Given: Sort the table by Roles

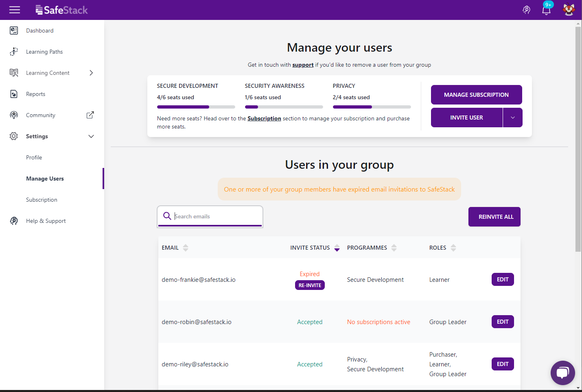Looking at the screenshot, I should pyautogui.click(x=453, y=248).
